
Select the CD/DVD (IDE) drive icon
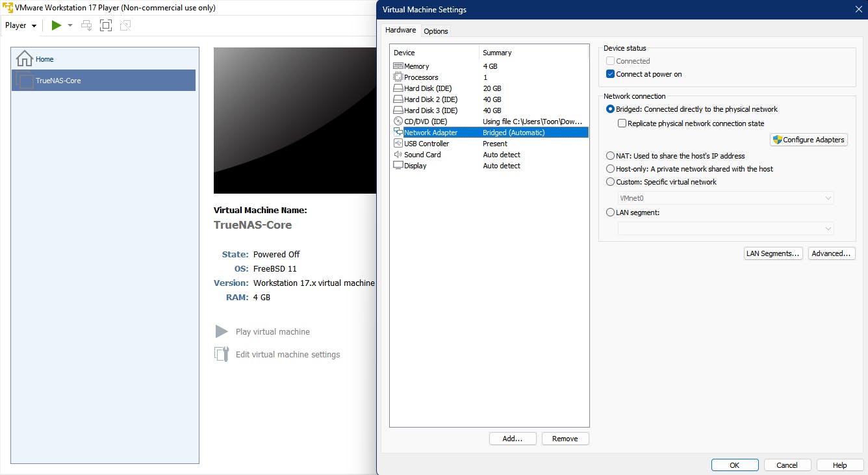398,122
